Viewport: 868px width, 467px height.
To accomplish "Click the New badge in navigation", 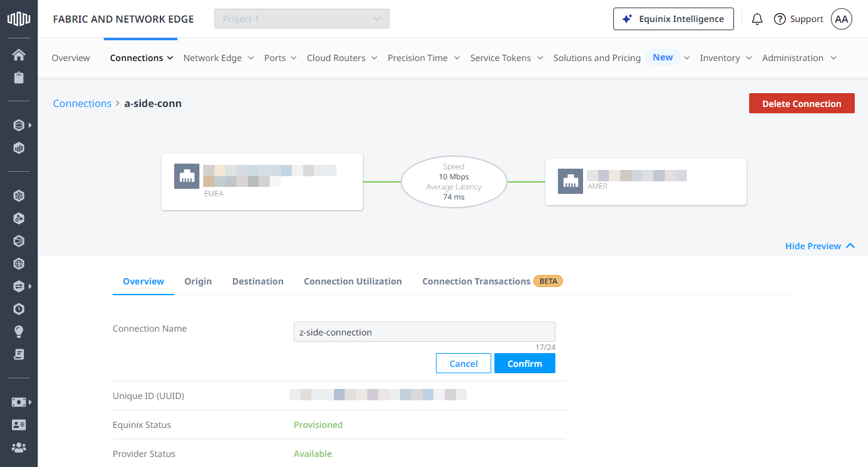I will tap(663, 57).
